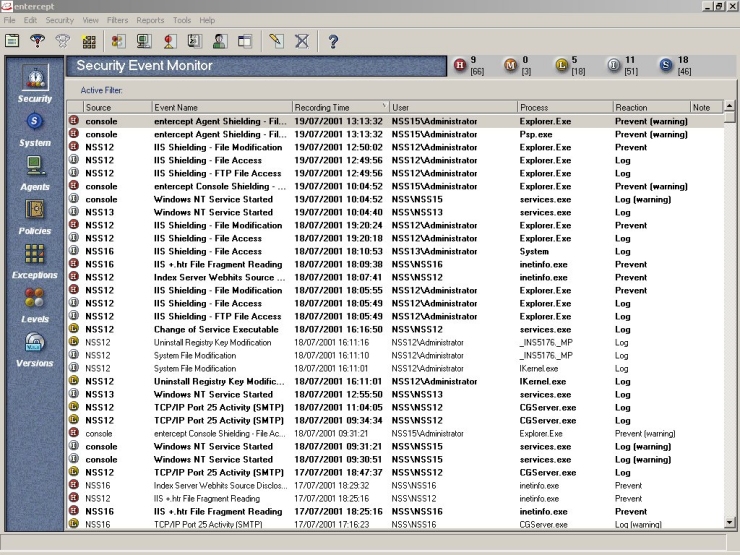Select the Index Server Webhits Source 18:07:41 event
740x555 pixels.
[x=395, y=278]
